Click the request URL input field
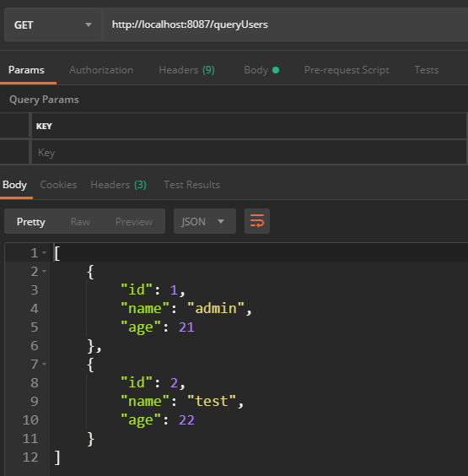 click(x=285, y=24)
